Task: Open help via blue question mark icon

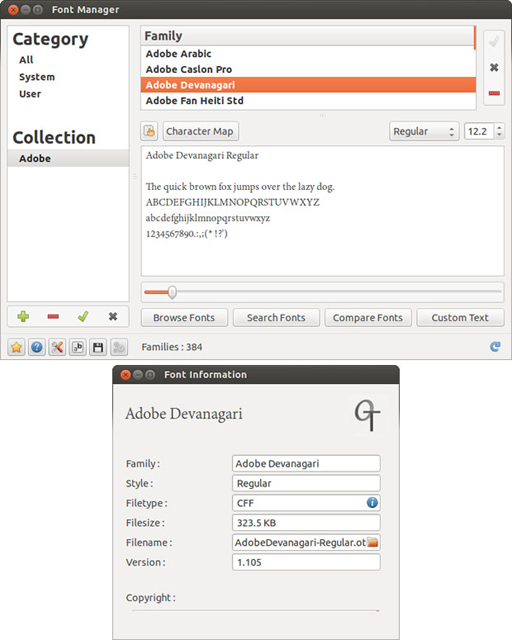Action: pyautogui.click(x=37, y=347)
